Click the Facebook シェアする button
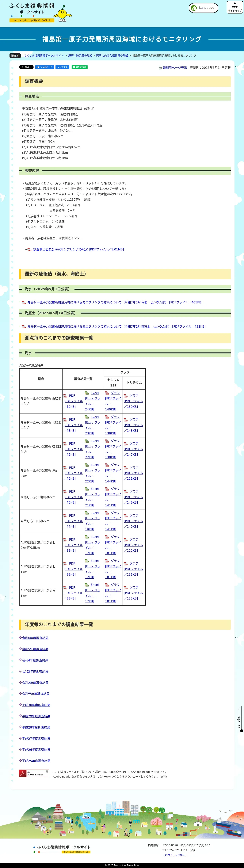The image size is (244, 868). pyautogui.click(x=62, y=67)
